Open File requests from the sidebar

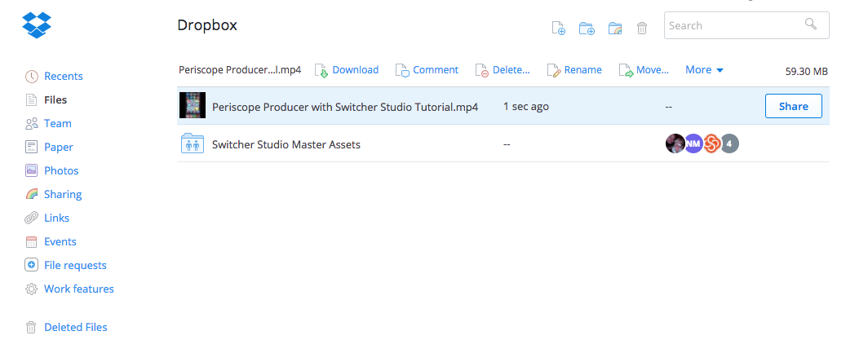pos(75,265)
